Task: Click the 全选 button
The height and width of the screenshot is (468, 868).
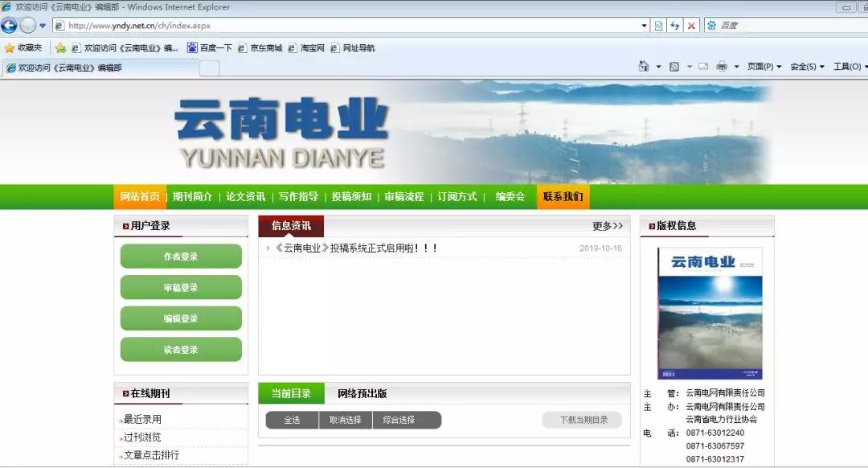Action: coord(292,420)
